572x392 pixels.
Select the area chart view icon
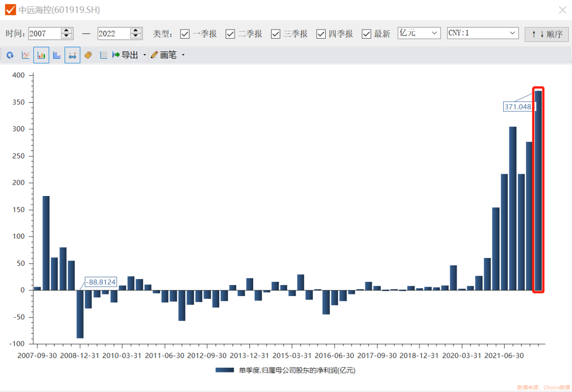[x=57, y=55]
